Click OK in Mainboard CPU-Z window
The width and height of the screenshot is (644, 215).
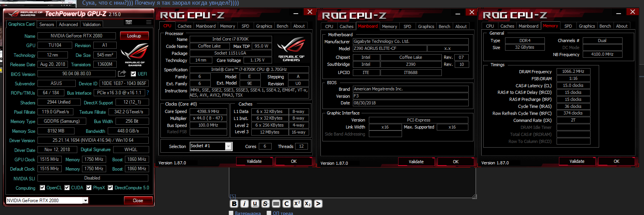(456, 162)
